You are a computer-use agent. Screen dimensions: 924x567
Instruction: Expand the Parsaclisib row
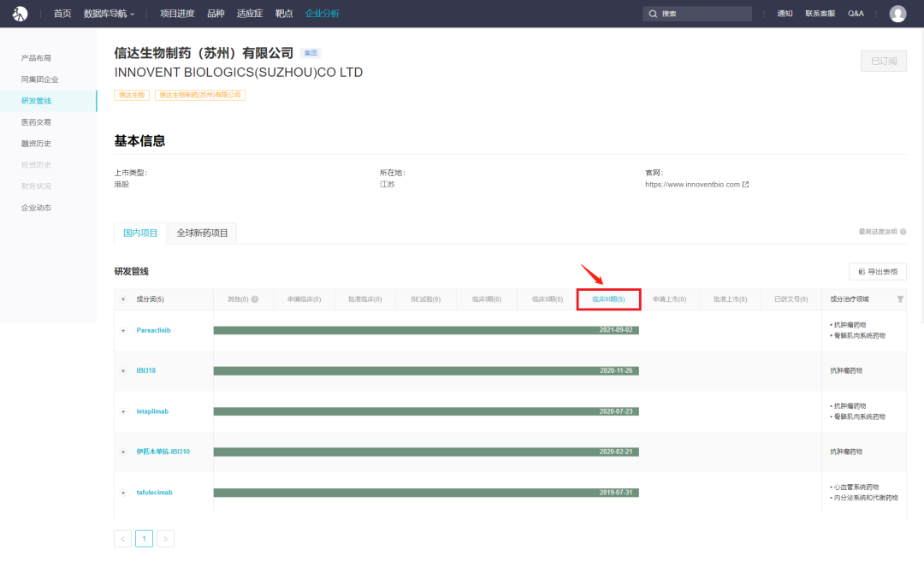click(x=123, y=330)
